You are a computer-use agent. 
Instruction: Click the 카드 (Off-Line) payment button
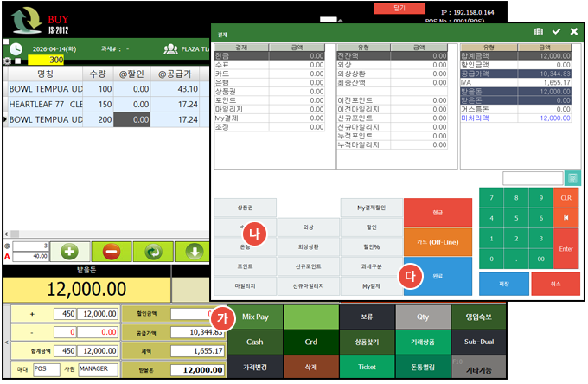point(438,242)
